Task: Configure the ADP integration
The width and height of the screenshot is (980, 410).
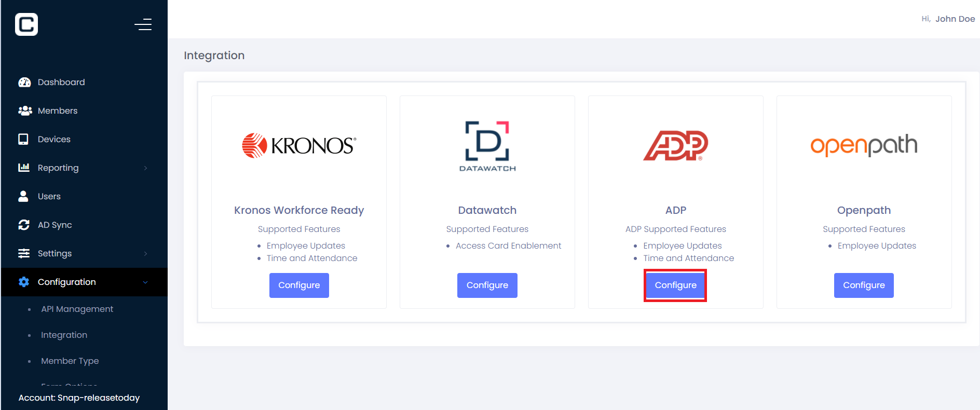Action: [675, 285]
